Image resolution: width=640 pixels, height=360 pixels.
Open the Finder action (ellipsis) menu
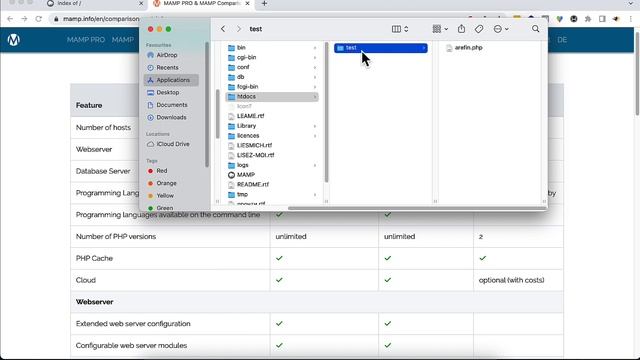coord(500,29)
